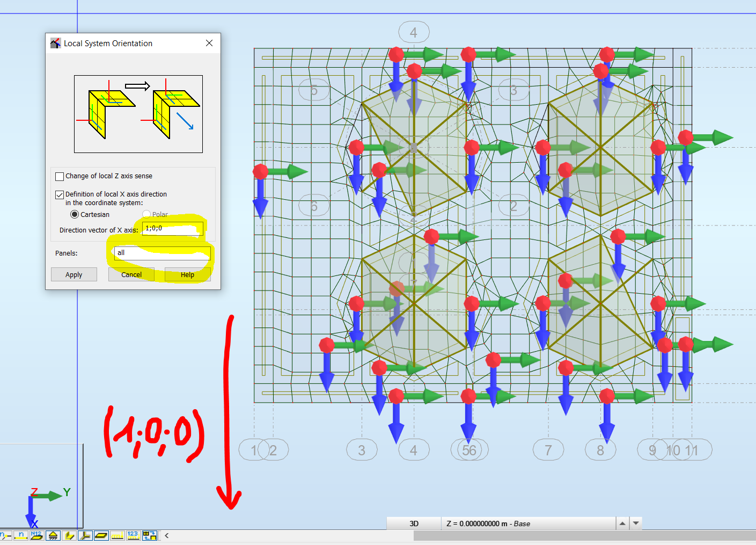Select the panel contour icon on toolbar

coord(69,535)
